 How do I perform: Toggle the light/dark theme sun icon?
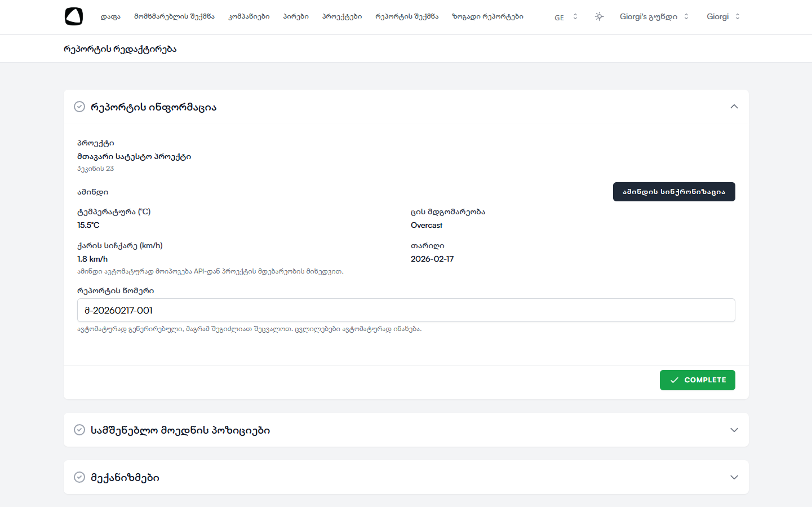(x=599, y=17)
